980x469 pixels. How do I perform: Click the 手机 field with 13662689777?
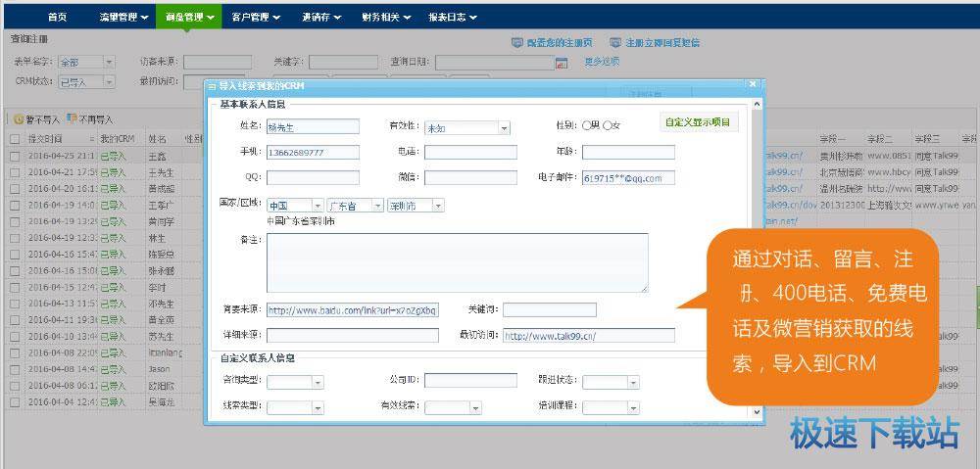[314, 153]
